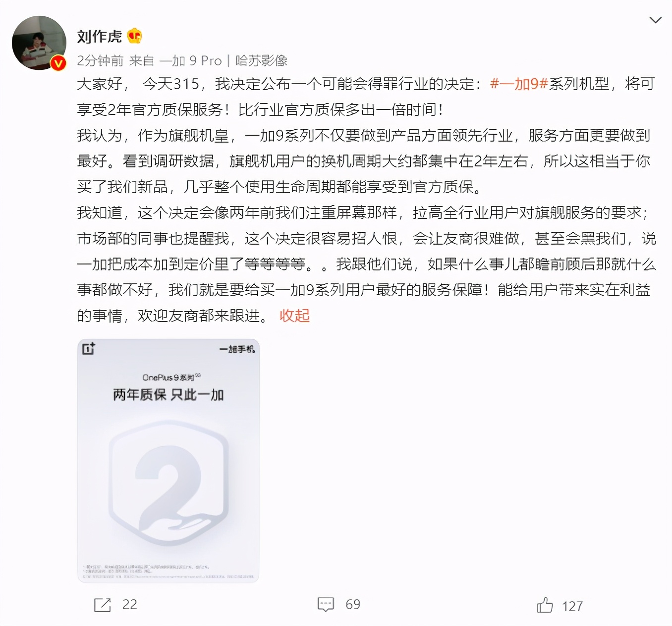Open the post options chevron menu

(655, 20)
